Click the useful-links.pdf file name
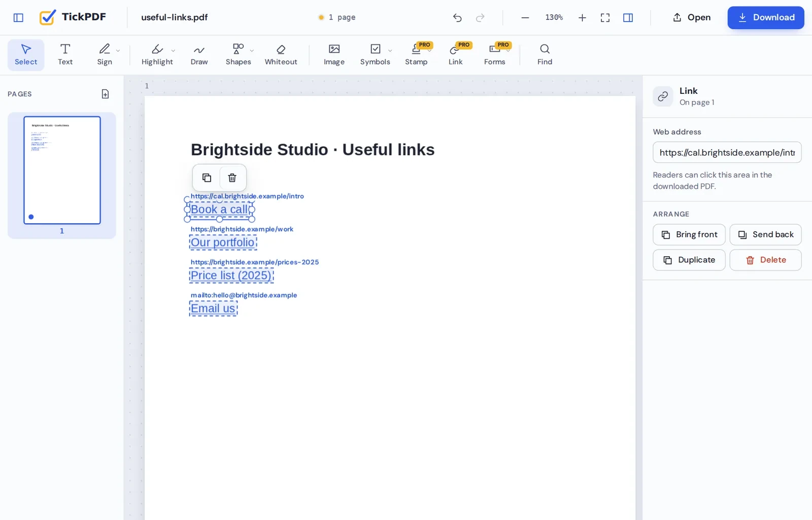This screenshot has width=812, height=520. point(175,17)
